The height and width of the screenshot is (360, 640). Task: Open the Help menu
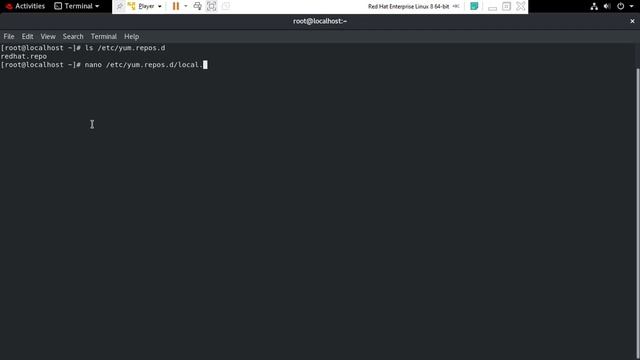(131, 36)
